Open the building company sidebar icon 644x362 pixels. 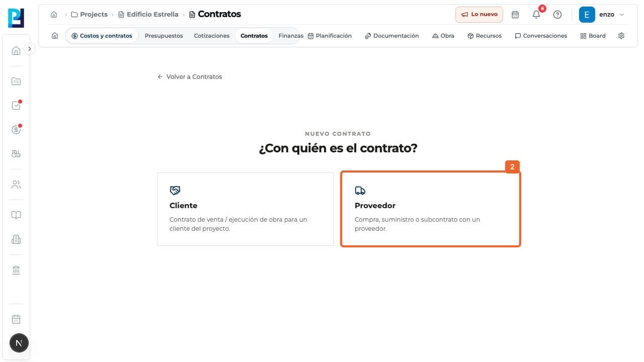pos(16,239)
